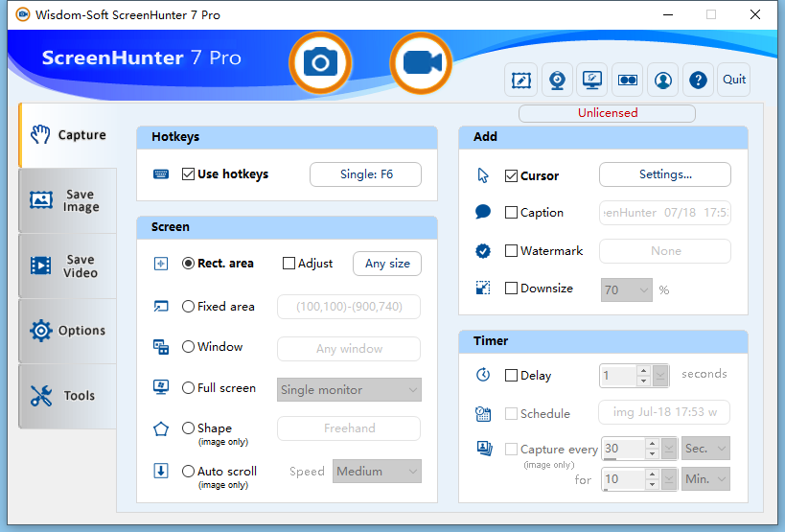Click the Watermark badge icon
The image size is (785, 532).
pos(483,251)
